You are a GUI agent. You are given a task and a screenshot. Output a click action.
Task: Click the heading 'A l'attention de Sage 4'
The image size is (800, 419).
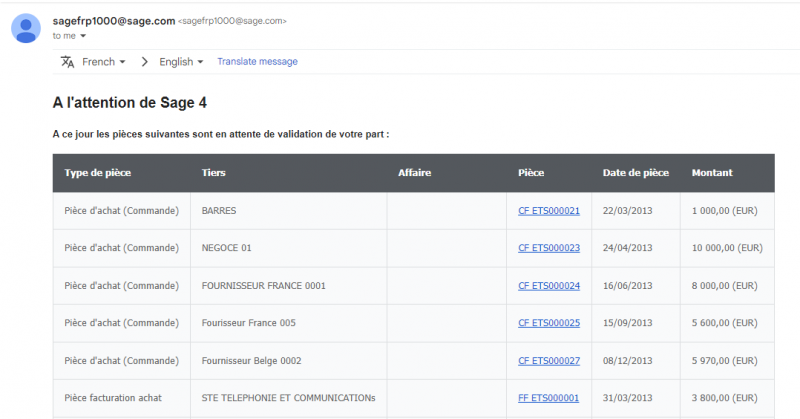pyautogui.click(x=130, y=103)
